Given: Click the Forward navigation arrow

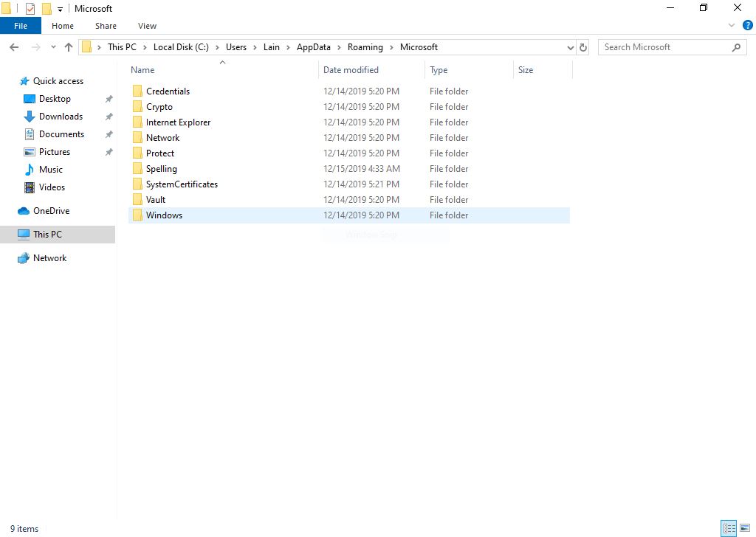Looking at the screenshot, I should coord(35,47).
